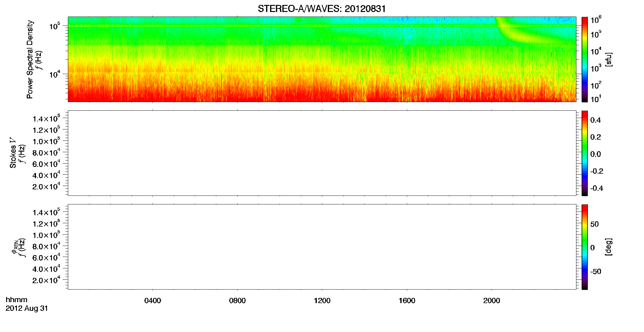Click the 0.4 label on Stokes colorbar
Image resolution: width=644 pixels, height=332 pixels.
tap(595, 120)
